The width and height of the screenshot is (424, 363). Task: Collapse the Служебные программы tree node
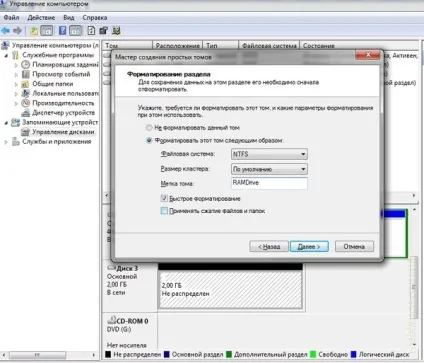6,55
